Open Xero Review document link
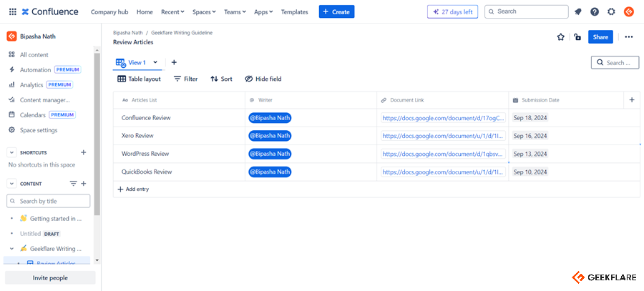Image resolution: width=644 pixels, height=291 pixels. tap(443, 136)
